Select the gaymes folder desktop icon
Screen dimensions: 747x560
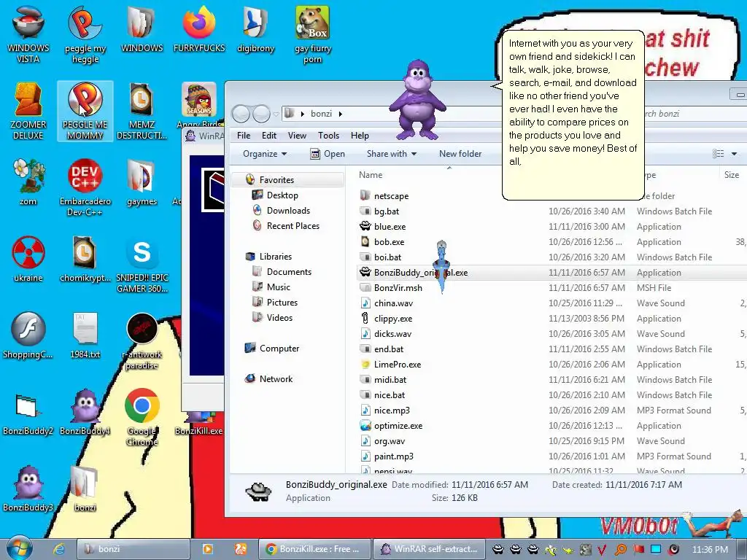point(142,182)
